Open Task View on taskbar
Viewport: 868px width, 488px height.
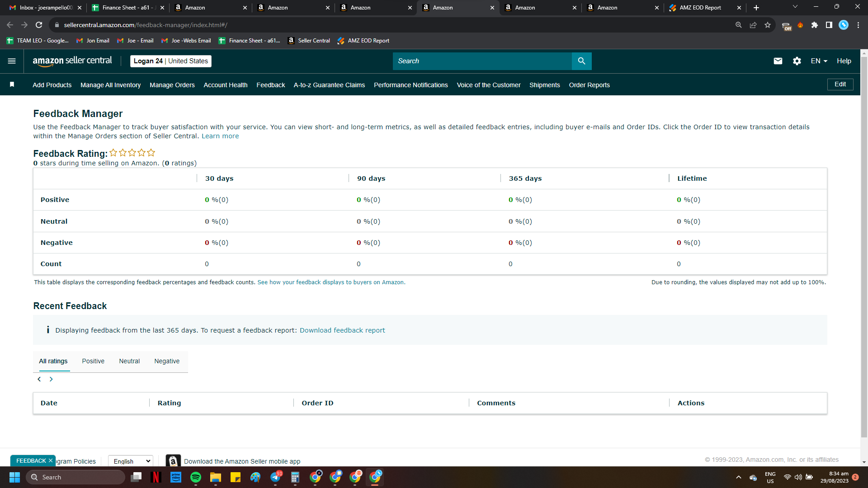(136, 477)
